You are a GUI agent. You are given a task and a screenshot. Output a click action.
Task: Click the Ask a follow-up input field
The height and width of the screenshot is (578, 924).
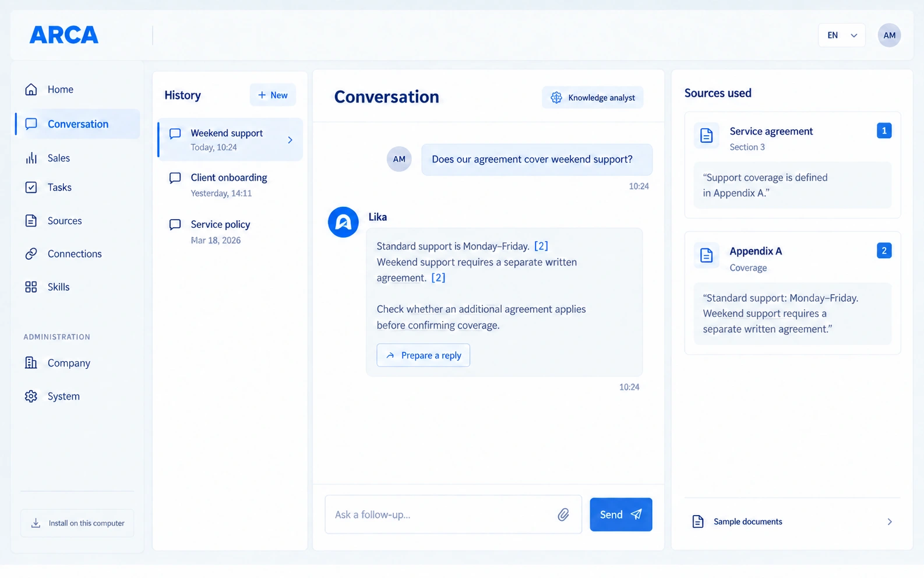click(x=453, y=514)
